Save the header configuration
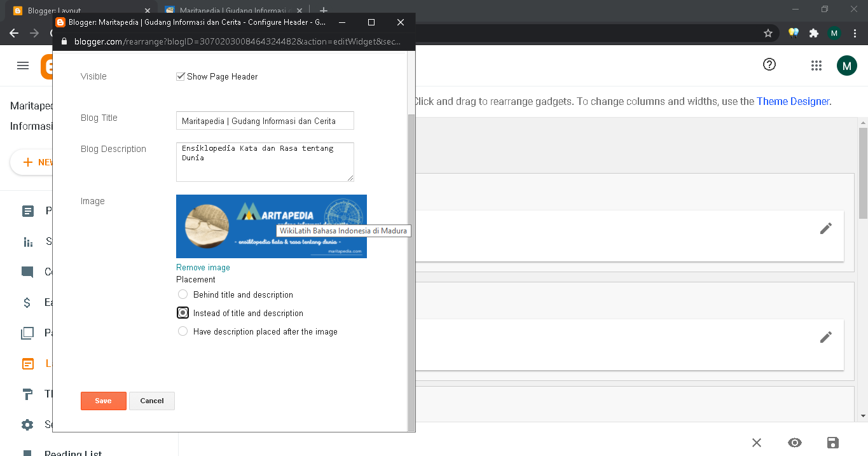This screenshot has width=868, height=456. point(104,401)
